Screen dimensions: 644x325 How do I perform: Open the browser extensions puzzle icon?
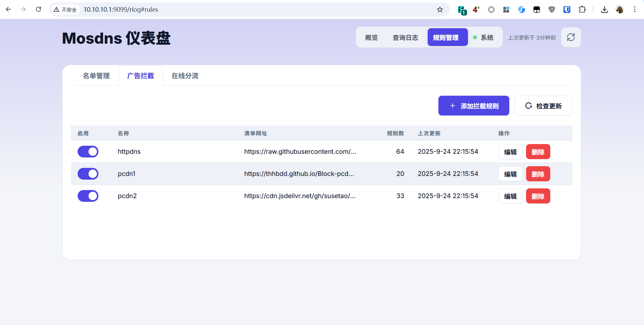[583, 9]
